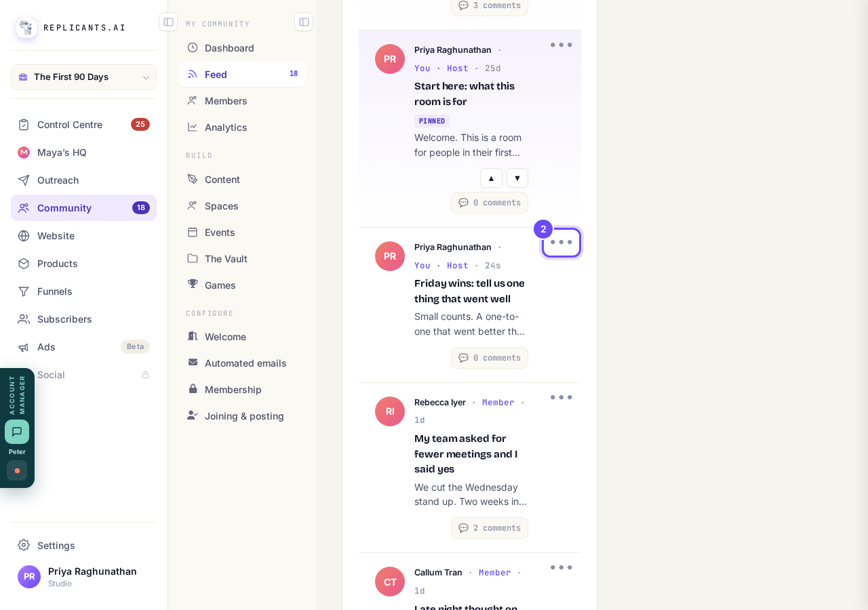Open 2 comments on Rebecca Iyer post
Image resolution: width=868 pixels, height=610 pixels.
pos(490,528)
